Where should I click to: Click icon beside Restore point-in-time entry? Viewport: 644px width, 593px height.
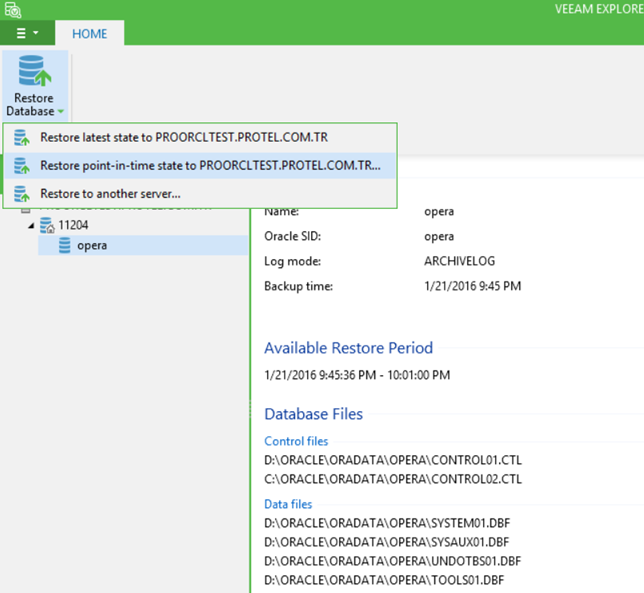click(x=22, y=166)
